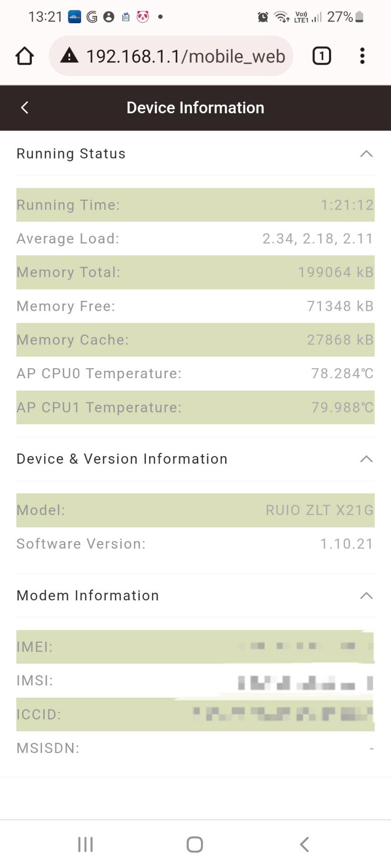This screenshot has height=868, width=391.
Task: Go back from Device Information page
Action: (25, 108)
